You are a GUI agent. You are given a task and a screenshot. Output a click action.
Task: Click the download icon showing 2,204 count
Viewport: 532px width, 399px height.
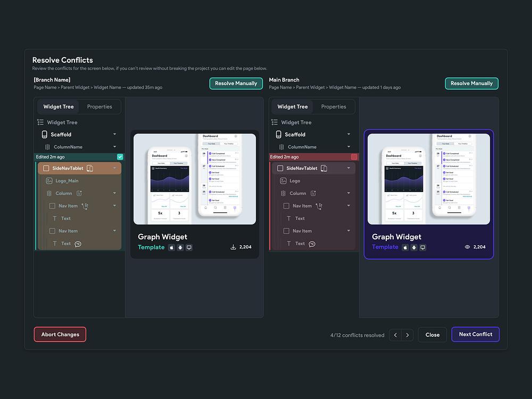232,247
